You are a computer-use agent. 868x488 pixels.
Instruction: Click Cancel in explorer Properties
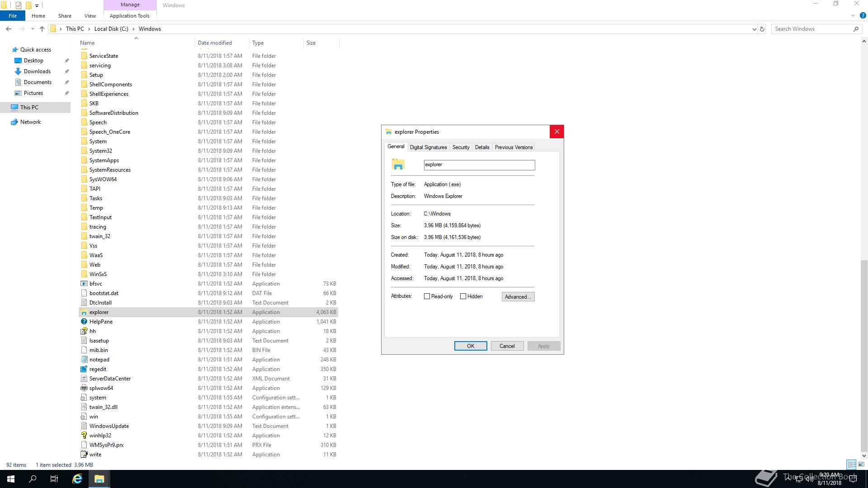507,346
